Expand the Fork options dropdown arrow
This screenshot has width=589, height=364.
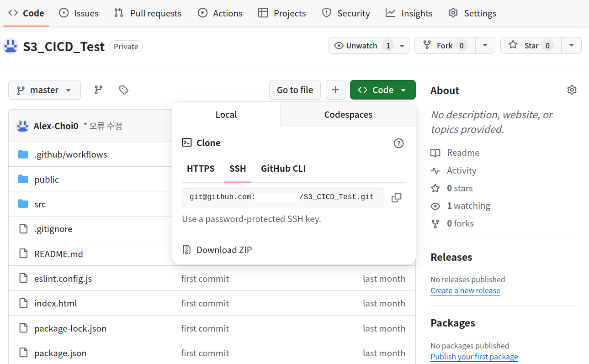[x=485, y=46]
